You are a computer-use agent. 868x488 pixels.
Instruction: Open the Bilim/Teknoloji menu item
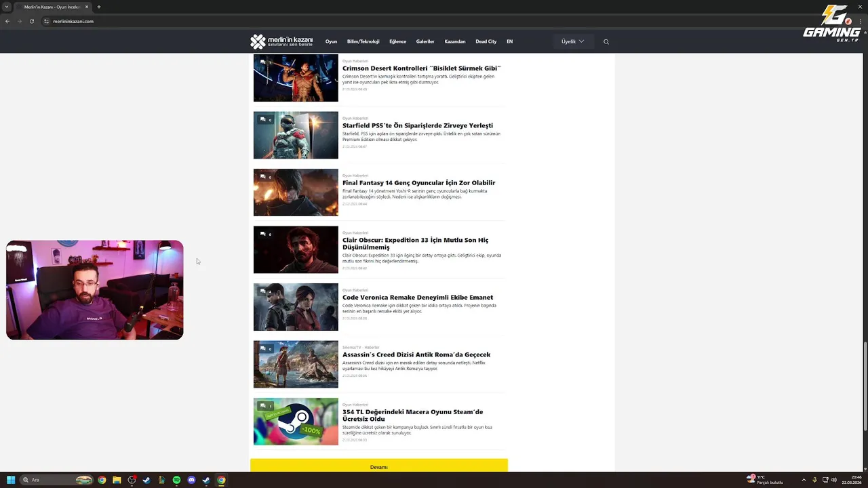point(363,41)
